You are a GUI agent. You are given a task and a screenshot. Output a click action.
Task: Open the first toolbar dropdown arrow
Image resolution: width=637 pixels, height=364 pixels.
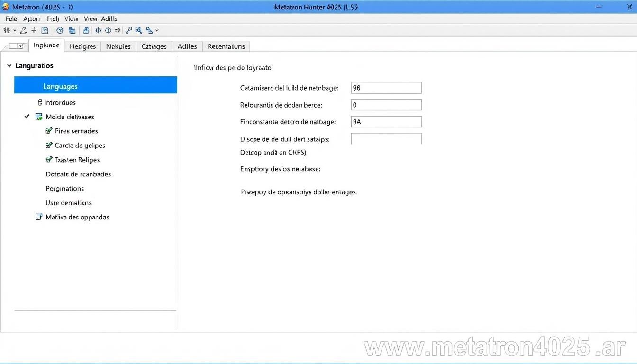15,30
